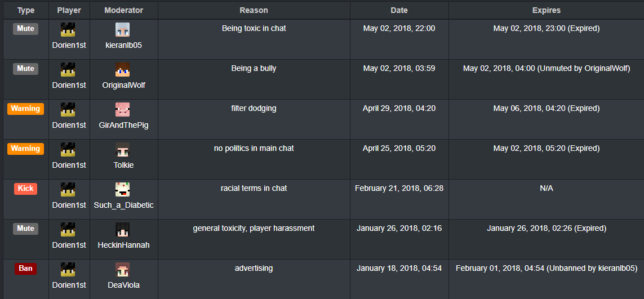Click the red Ban type badge
This screenshot has width=644, height=299.
tap(25, 269)
